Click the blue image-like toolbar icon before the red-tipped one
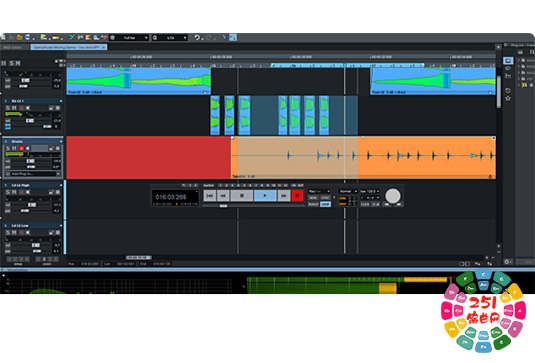 [96, 37]
